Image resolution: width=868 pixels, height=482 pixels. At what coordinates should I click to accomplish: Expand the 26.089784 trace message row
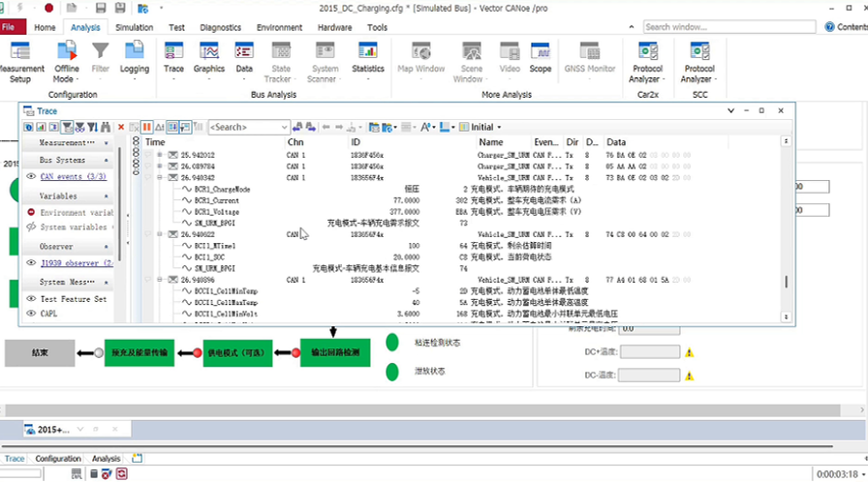pos(160,166)
